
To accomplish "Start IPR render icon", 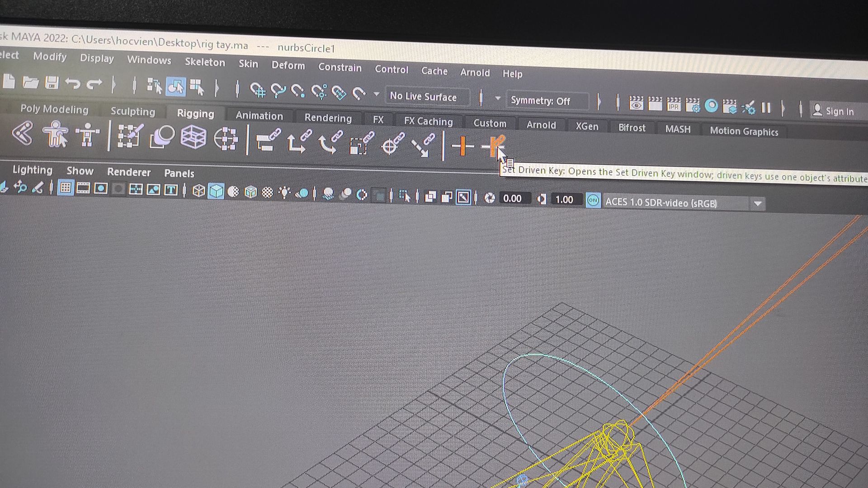I will (674, 105).
